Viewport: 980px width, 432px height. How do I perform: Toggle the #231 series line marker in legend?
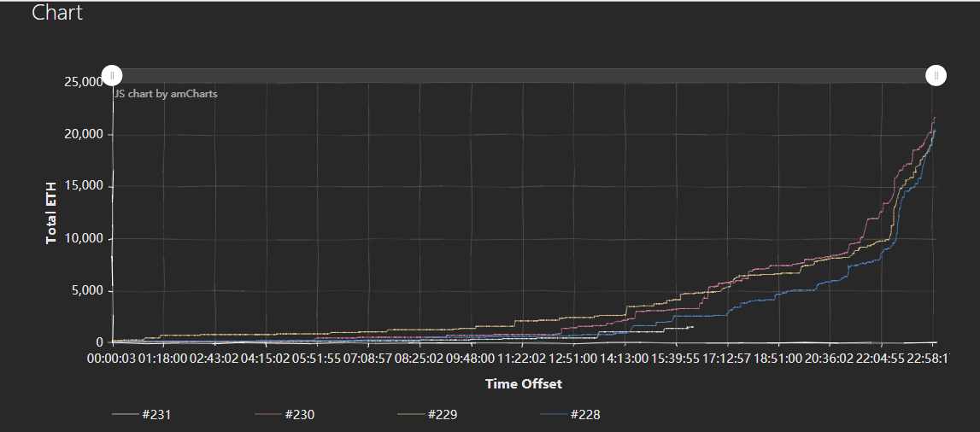pyautogui.click(x=125, y=415)
